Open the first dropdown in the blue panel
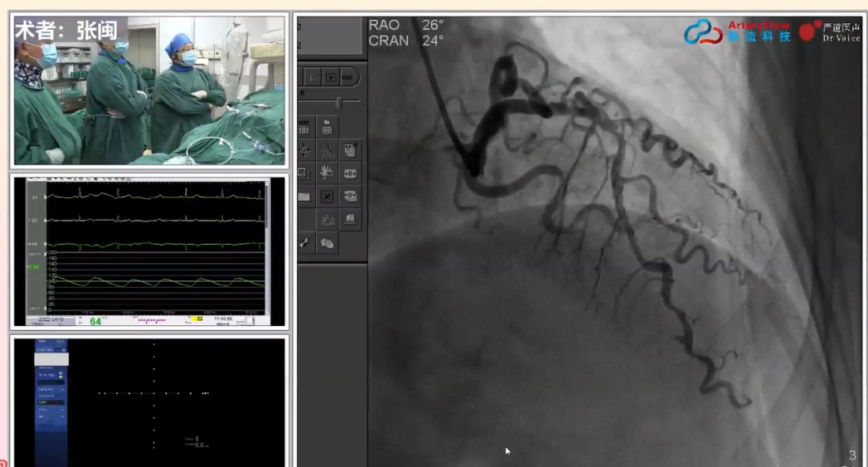Viewport: 868px width, 467px height. coord(51,388)
